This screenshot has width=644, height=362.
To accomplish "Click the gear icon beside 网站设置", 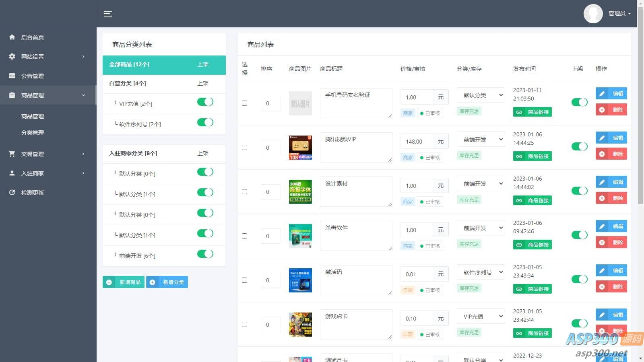I will (x=12, y=56).
